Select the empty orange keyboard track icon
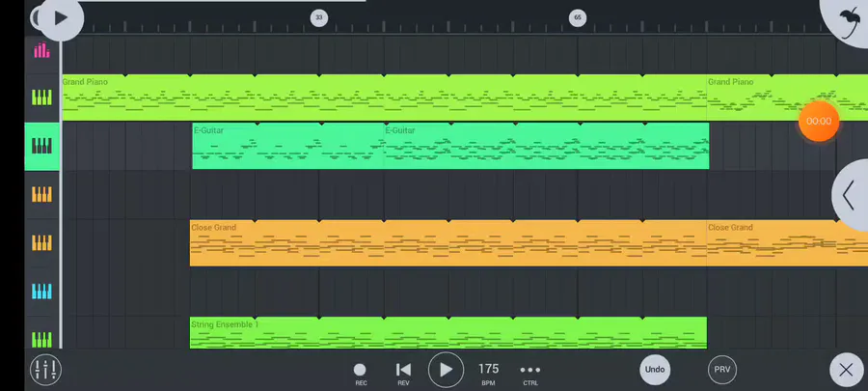 [x=42, y=194]
